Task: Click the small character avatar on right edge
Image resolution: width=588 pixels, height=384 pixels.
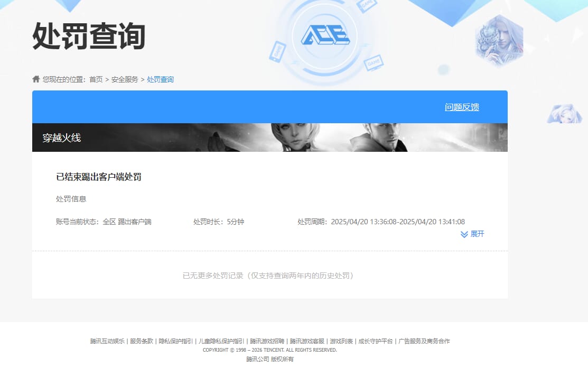Action: click(565, 114)
